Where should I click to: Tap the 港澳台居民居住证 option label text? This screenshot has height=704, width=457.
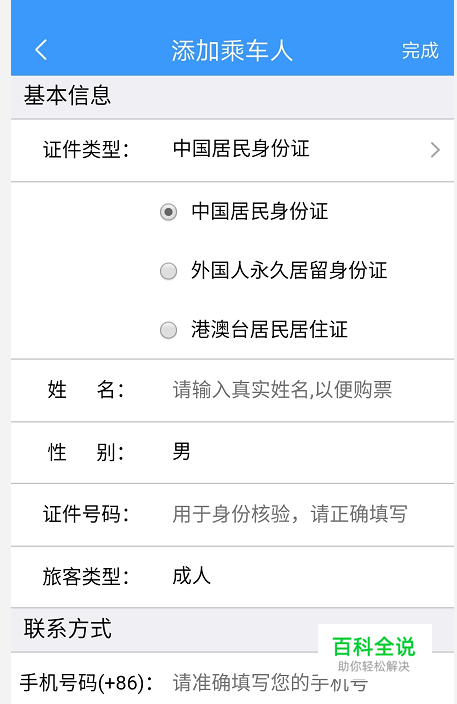[x=269, y=330]
